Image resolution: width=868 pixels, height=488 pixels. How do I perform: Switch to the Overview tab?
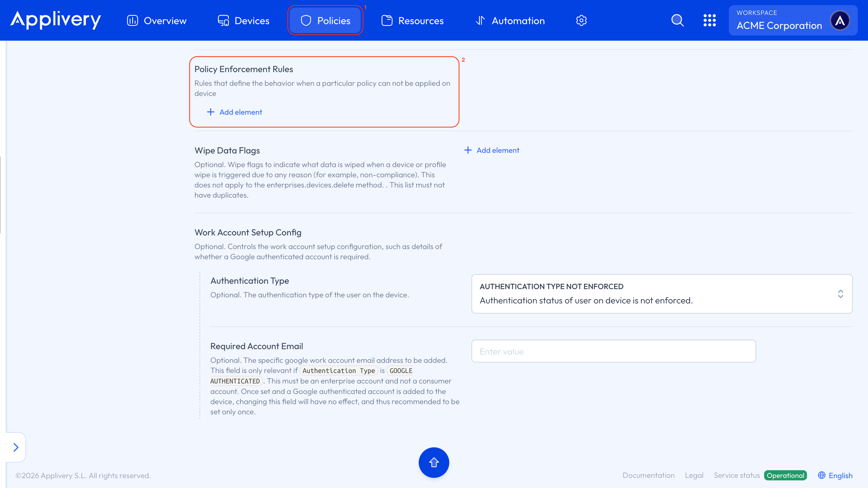(157, 21)
